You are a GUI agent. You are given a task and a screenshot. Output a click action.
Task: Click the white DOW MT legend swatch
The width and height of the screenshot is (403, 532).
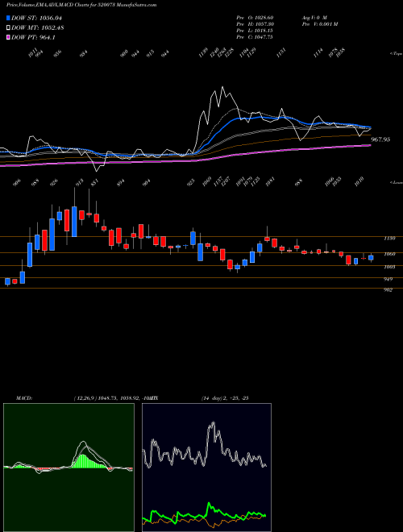9,28
